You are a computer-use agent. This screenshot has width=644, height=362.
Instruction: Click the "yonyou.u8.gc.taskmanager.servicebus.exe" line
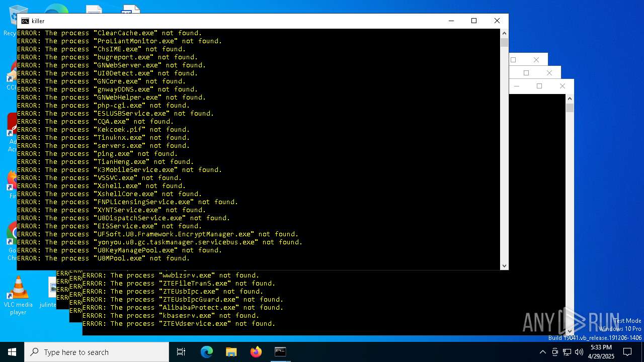[159, 242]
